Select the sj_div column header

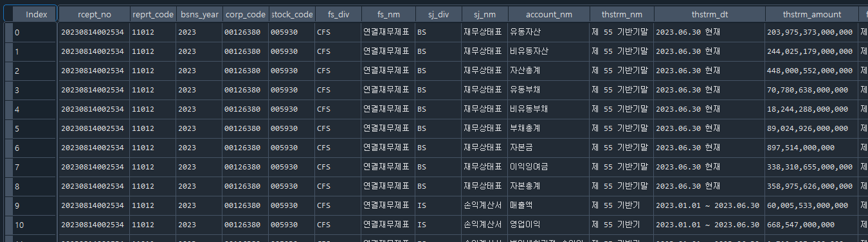438,14
